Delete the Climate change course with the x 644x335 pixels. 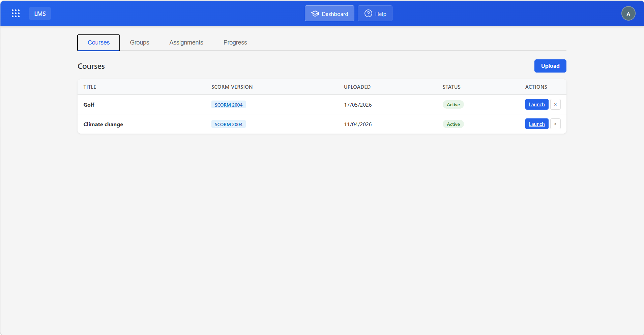pos(555,124)
